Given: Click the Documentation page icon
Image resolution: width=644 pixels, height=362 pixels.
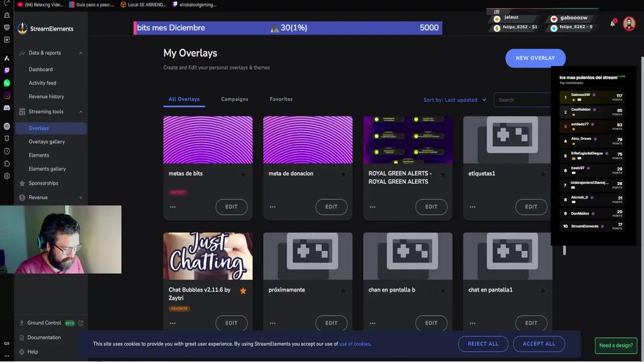Looking at the screenshot, I should pos(22,337).
